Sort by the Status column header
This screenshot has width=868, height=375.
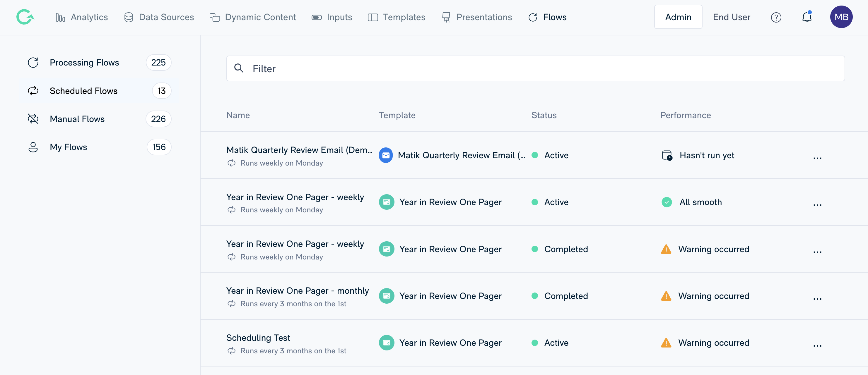[544, 115]
